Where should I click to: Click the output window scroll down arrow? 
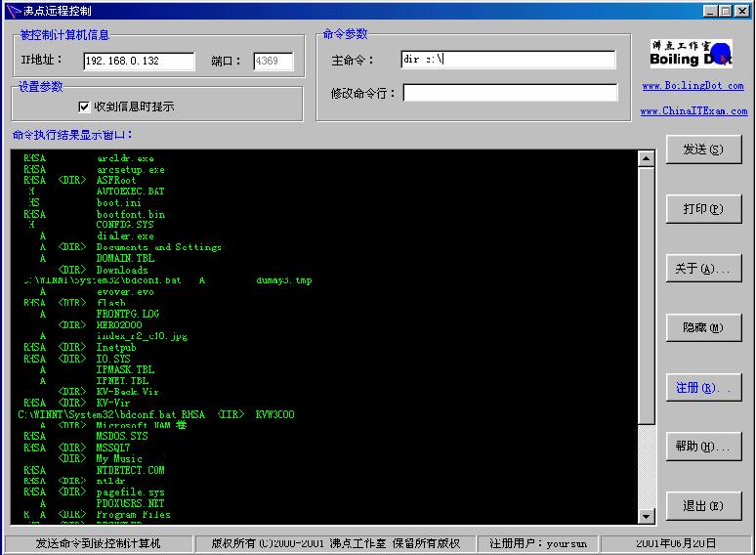click(646, 516)
